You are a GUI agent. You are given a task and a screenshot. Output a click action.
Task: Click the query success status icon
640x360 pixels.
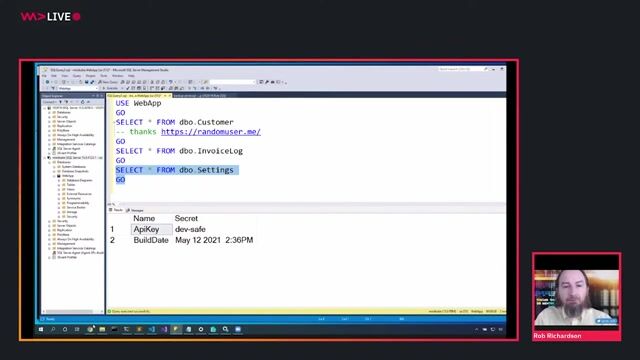tap(109, 311)
